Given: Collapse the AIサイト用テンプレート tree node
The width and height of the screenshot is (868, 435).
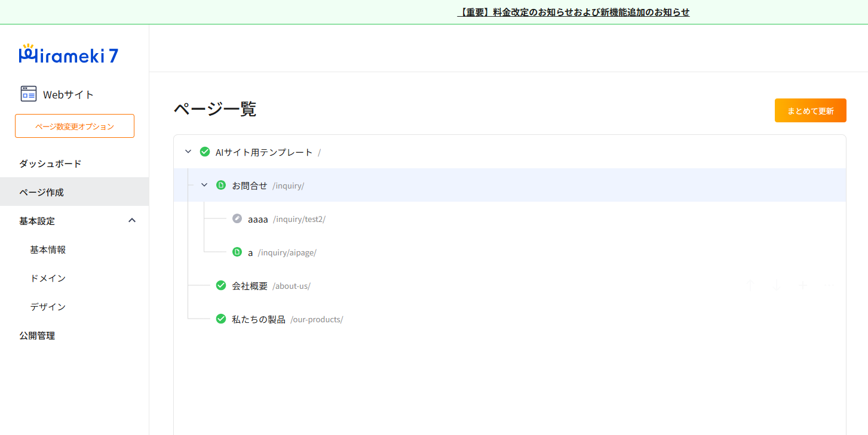Looking at the screenshot, I should click(188, 152).
